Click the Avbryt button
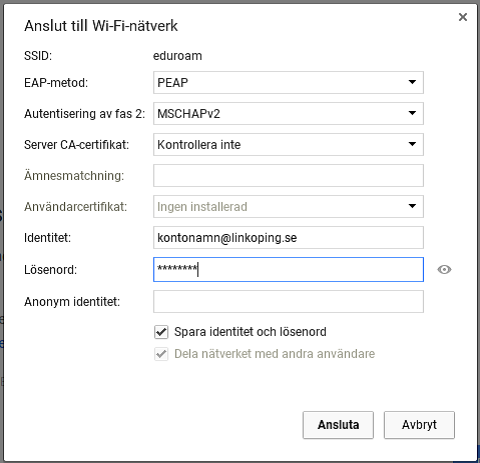 pyautogui.click(x=419, y=425)
